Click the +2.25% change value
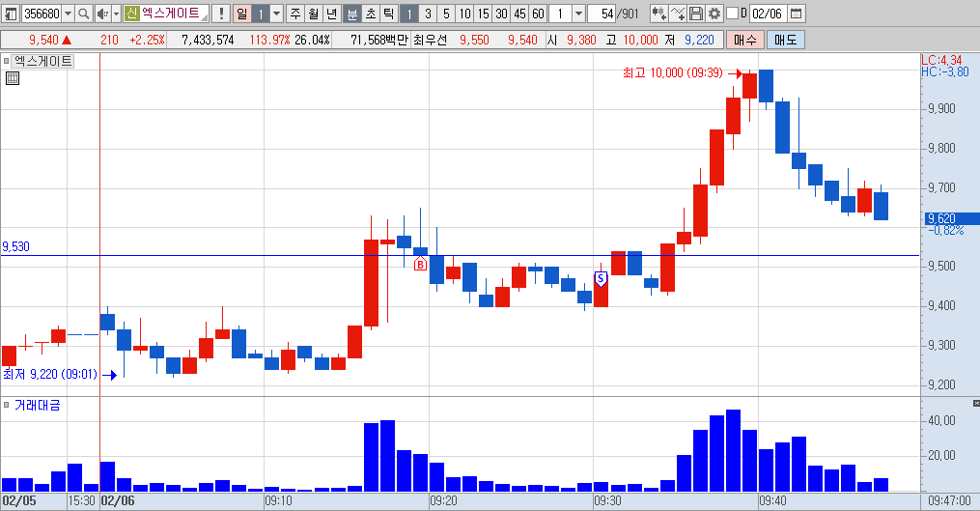The height and width of the screenshot is (511, 980). pyautogui.click(x=147, y=40)
